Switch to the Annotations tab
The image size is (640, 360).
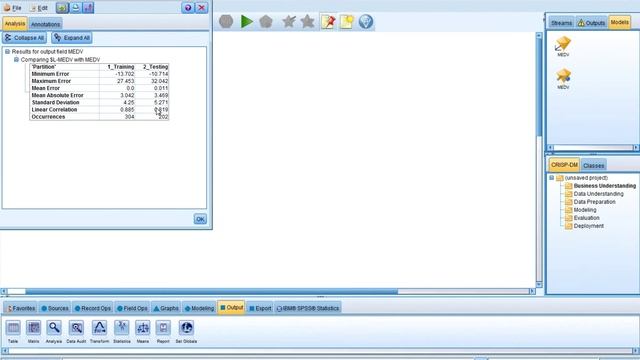pos(46,24)
